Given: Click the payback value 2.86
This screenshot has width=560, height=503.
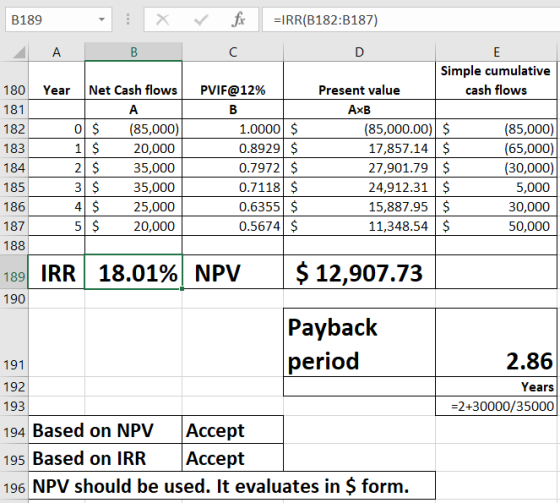Looking at the screenshot, I should coord(496,343).
